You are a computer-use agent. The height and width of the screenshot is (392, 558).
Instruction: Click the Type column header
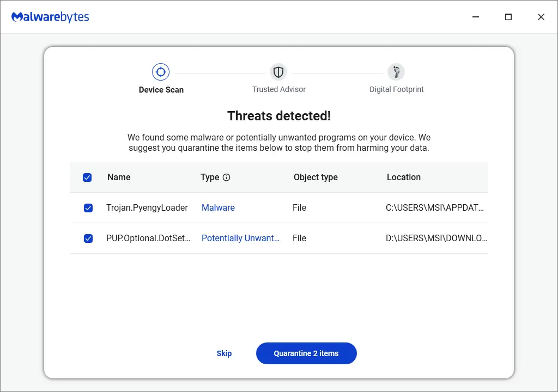point(210,177)
